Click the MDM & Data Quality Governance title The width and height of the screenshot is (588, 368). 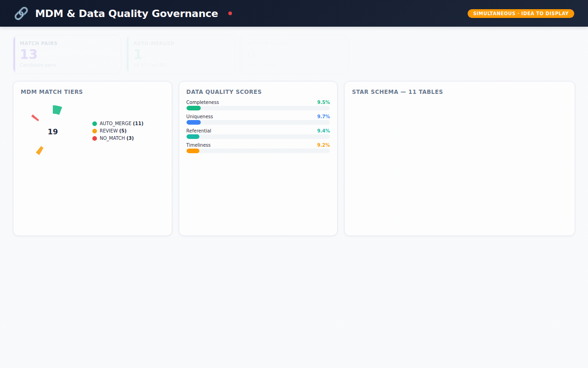pyautogui.click(x=126, y=14)
